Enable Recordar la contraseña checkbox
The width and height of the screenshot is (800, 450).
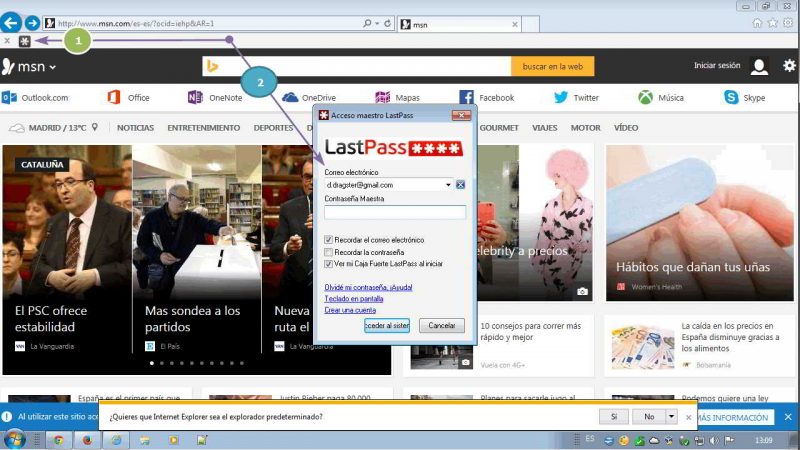329,252
